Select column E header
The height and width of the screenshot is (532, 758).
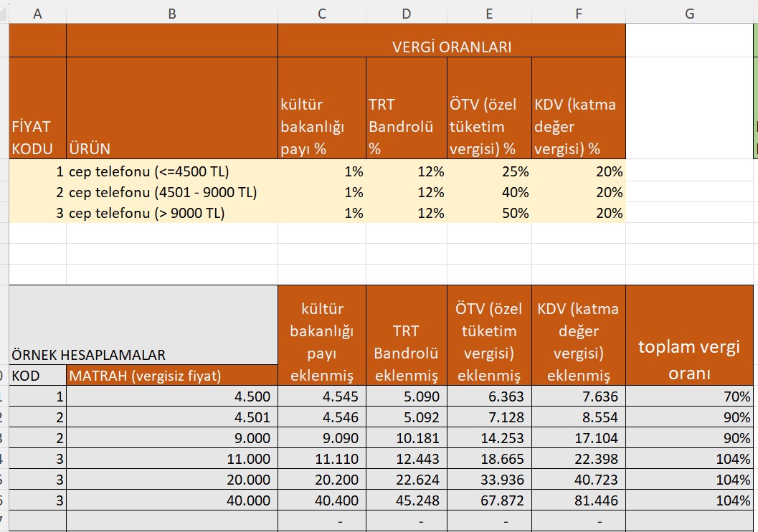click(x=489, y=12)
